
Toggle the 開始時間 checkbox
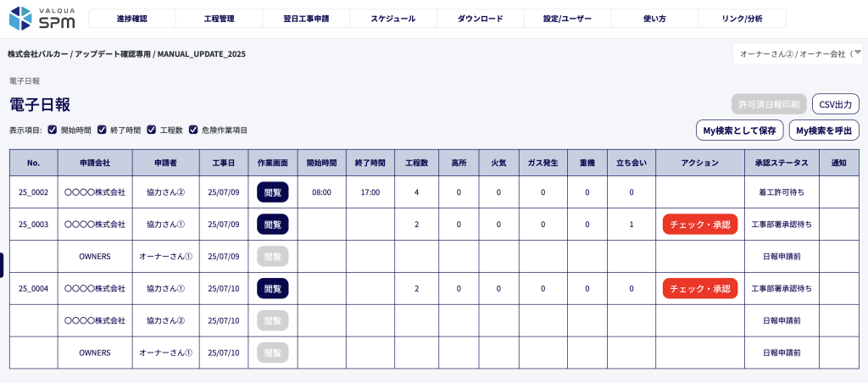pyautogui.click(x=53, y=130)
